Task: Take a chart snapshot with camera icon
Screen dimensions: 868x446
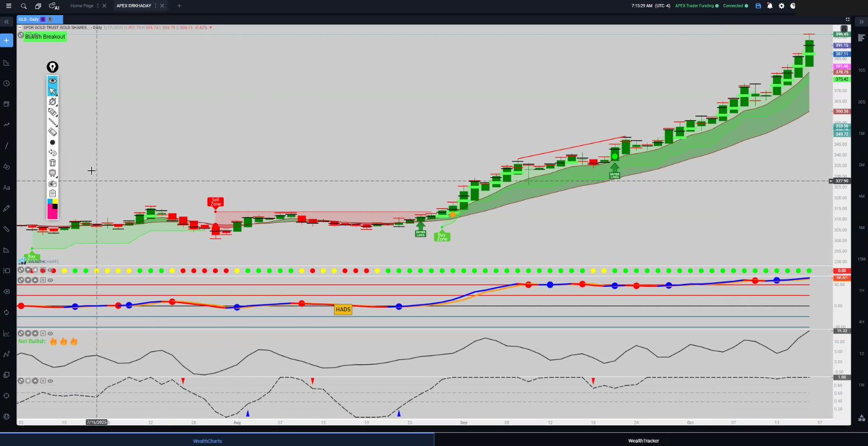Action: 52,184
